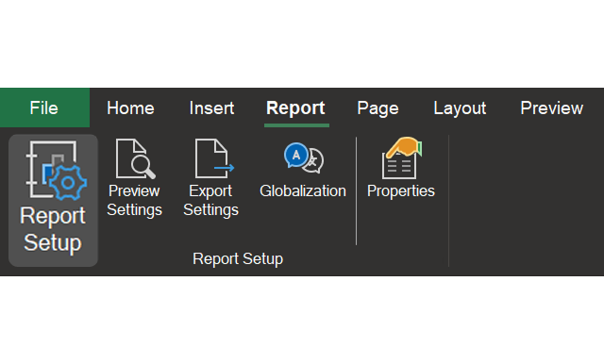This screenshot has height=364, width=604.
Task: Switch to the Preview tab
Action: click(551, 108)
